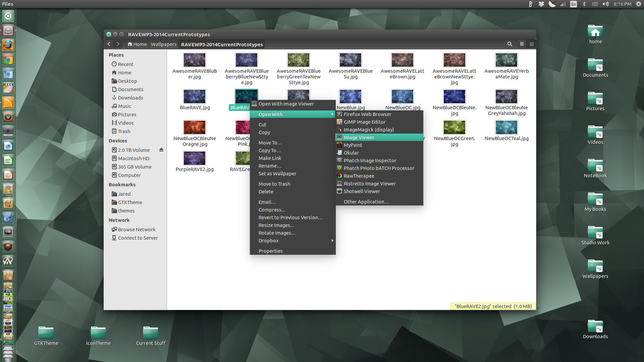The height and width of the screenshot is (362, 644).
Task: Open with Shotwell Viewer
Action: click(x=379, y=191)
